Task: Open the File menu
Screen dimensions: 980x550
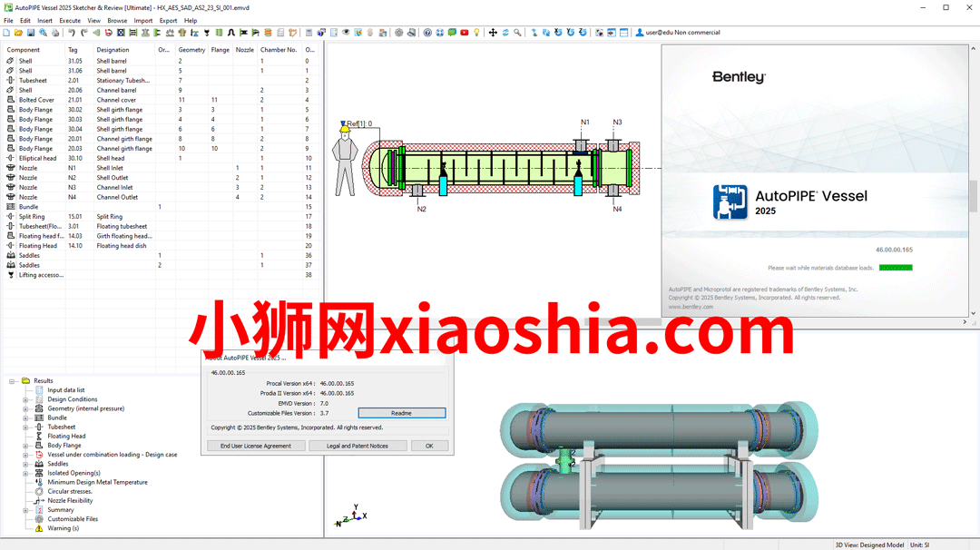Action: coord(8,21)
